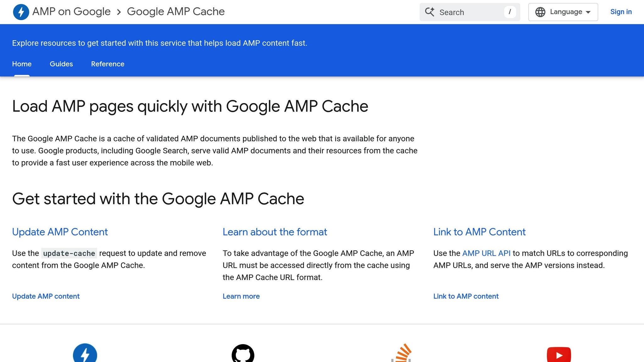The image size is (644, 362).
Task: Switch to the Guides tab
Action: tap(61, 64)
